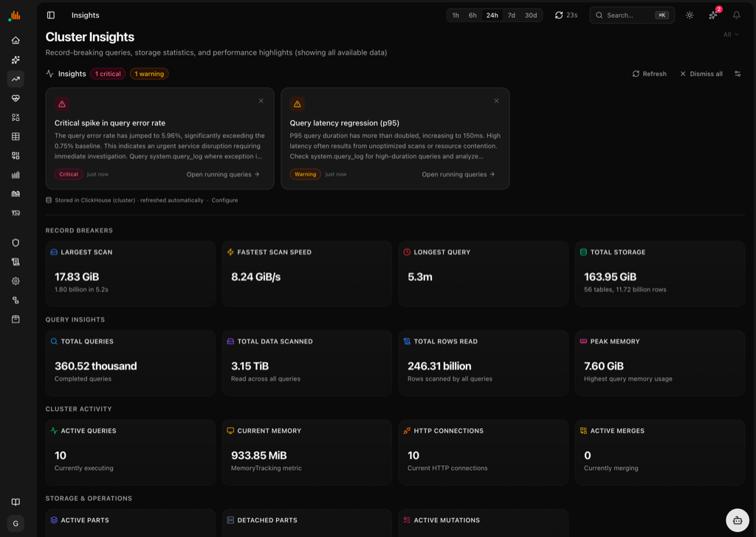Open the table grid icon in sidebar
The image size is (756, 537).
point(16,136)
